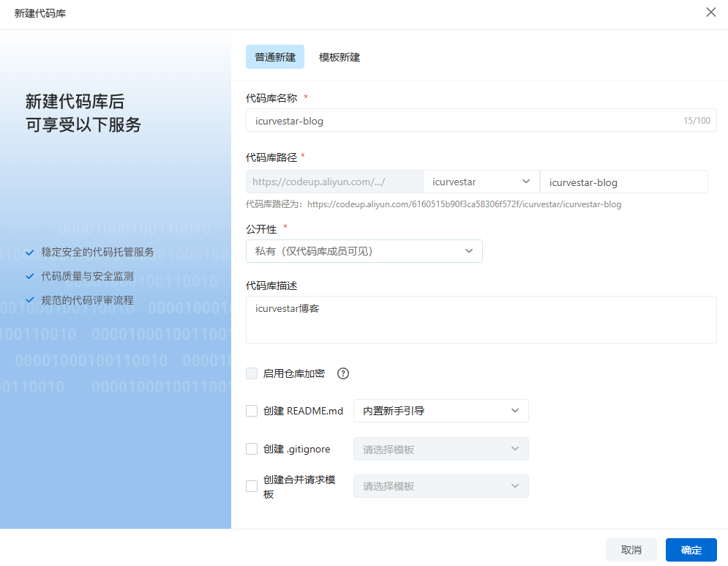Click chevron arrow of icurvestar namespace selector

click(x=526, y=182)
